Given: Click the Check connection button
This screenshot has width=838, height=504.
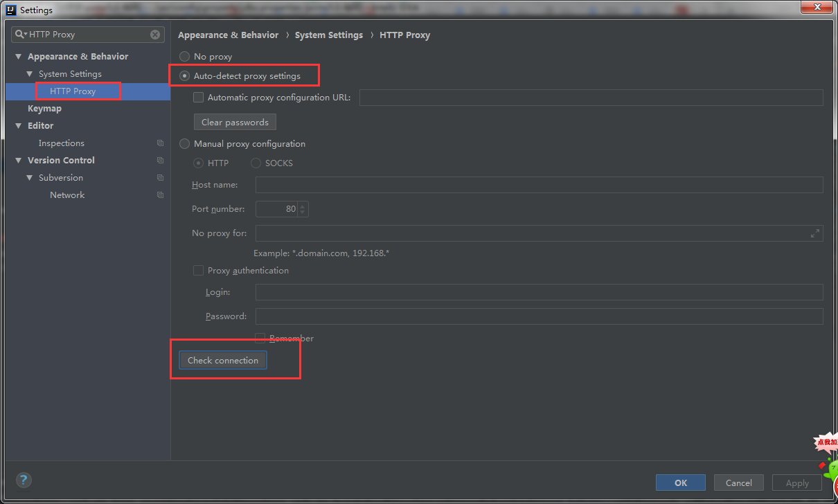Looking at the screenshot, I should click(x=223, y=361).
